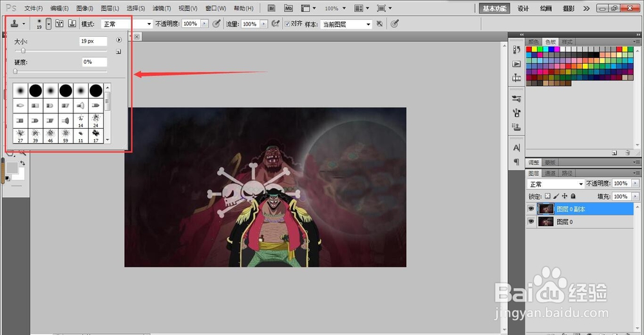Screen dimensions: 644x335
Task: Hide the 图层 0 副本 layer
Action: 531,209
